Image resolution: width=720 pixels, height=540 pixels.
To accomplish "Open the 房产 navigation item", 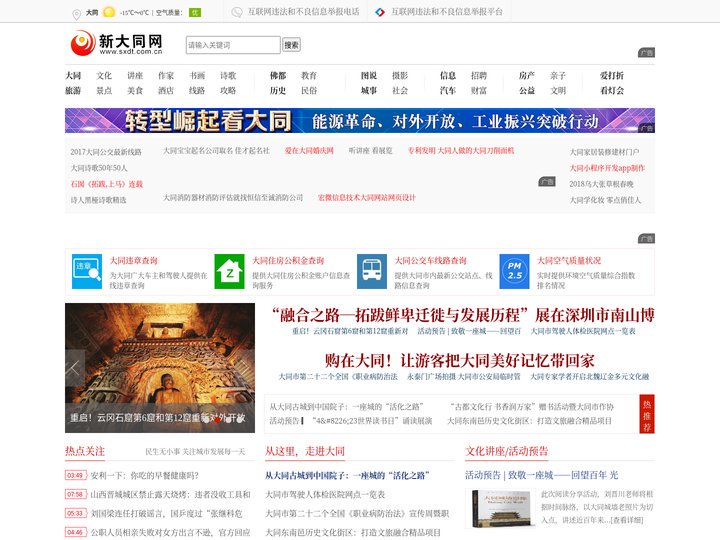I will point(527,76).
